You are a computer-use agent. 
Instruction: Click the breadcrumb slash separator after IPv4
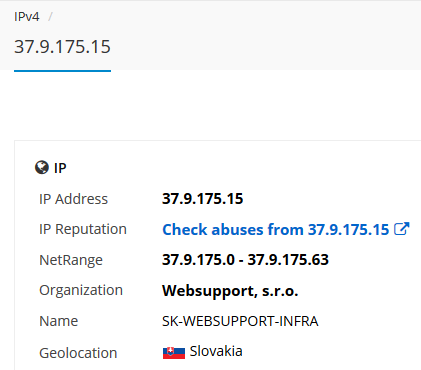[50, 17]
